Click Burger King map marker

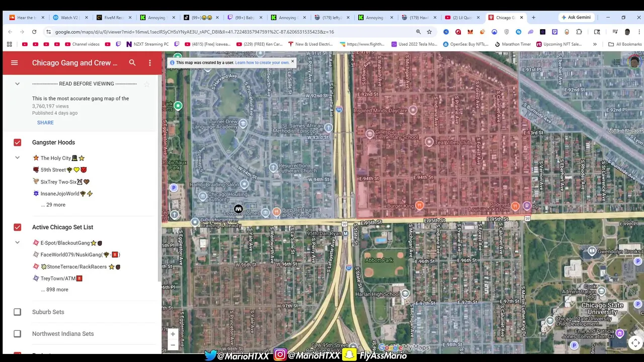(x=419, y=205)
